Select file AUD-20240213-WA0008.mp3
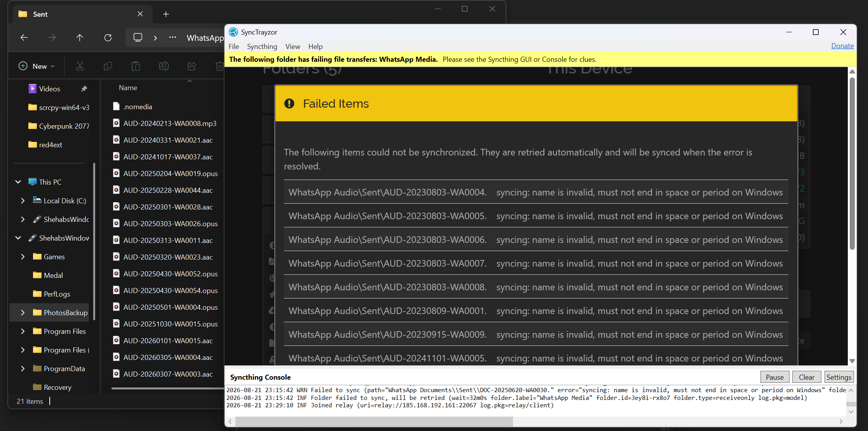 pos(165,123)
